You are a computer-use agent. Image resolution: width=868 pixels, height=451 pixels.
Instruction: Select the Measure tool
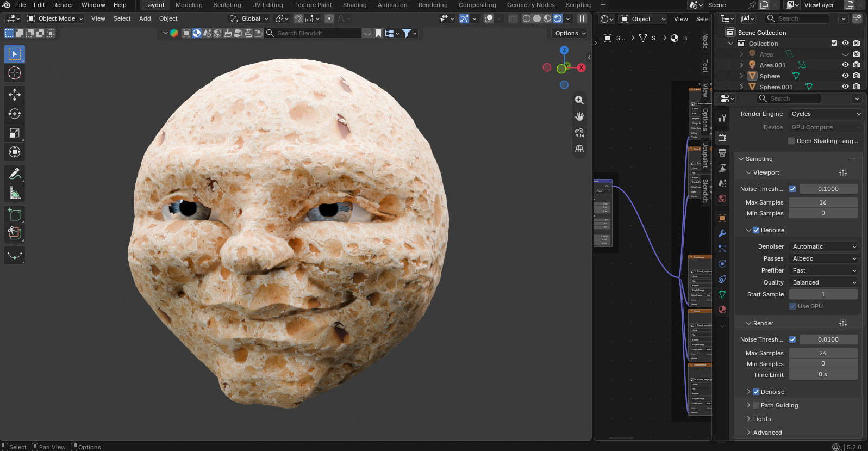pyautogui.click(x=15, y=193)
